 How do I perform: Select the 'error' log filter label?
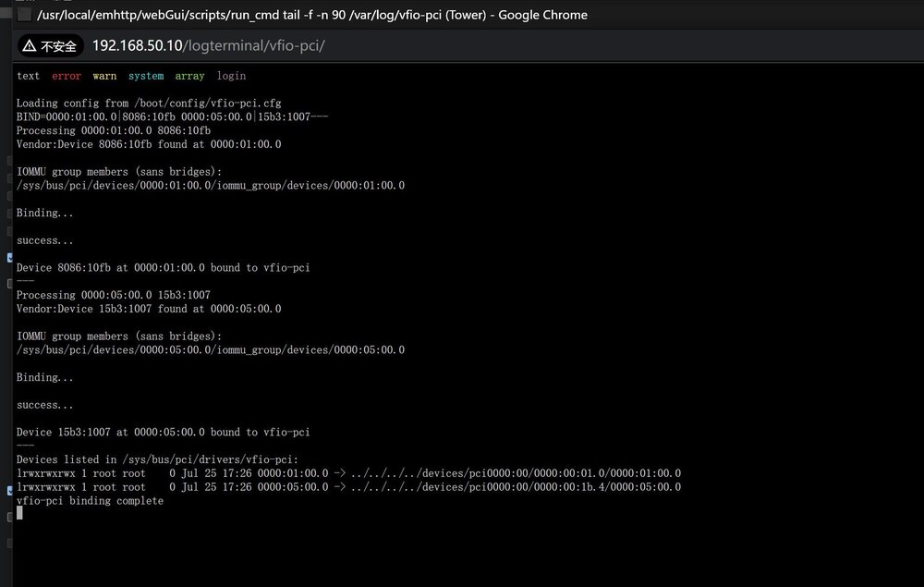pos(66,76)
